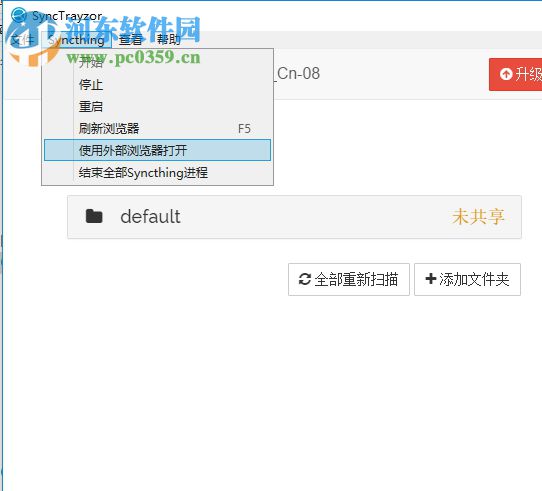This screenshot has height=491, width=542.
Task: Open the 文件 menu
Action: 22,40
